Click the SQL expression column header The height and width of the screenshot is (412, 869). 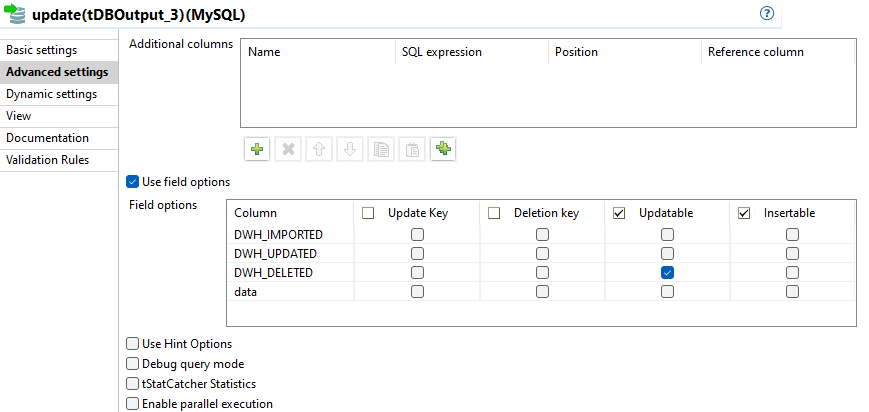(441, 52)
